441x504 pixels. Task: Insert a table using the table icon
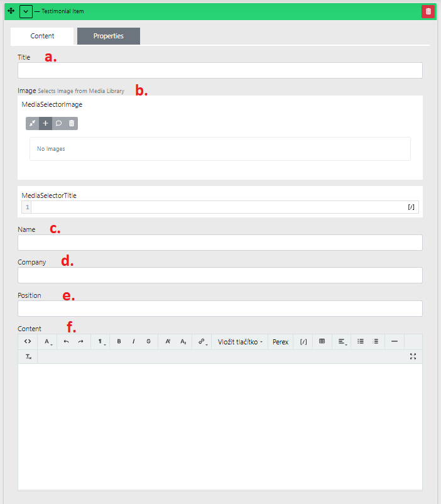pos(322,341)
